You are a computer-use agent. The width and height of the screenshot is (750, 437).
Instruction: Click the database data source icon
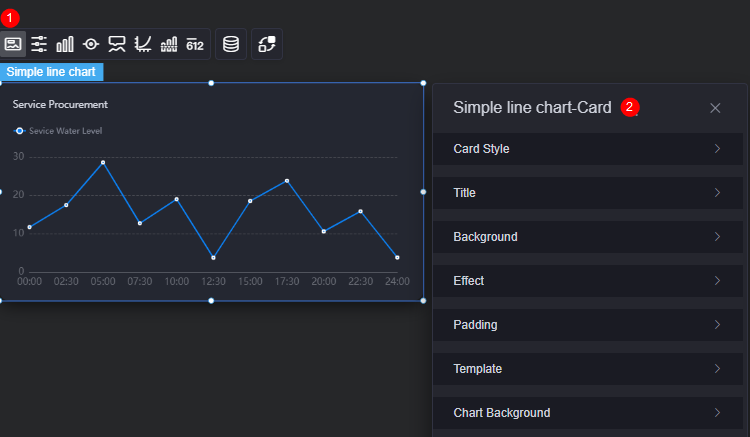pyautogui.click(x=231, y=44)
